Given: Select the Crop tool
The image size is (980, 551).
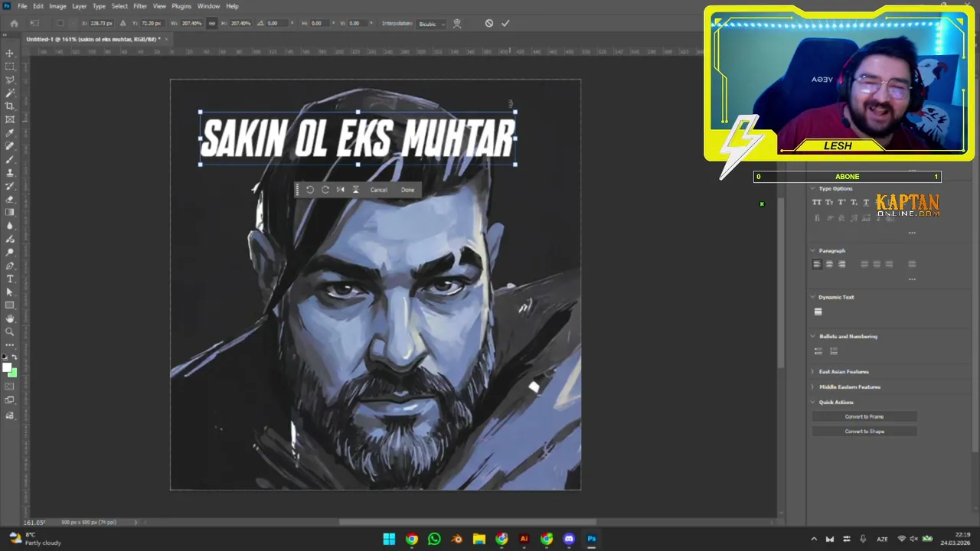Looking at the screenshot, I should coord(10,106).
